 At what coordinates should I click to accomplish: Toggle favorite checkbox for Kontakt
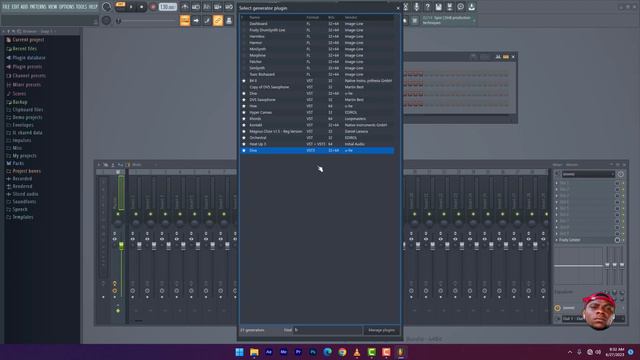244,125
